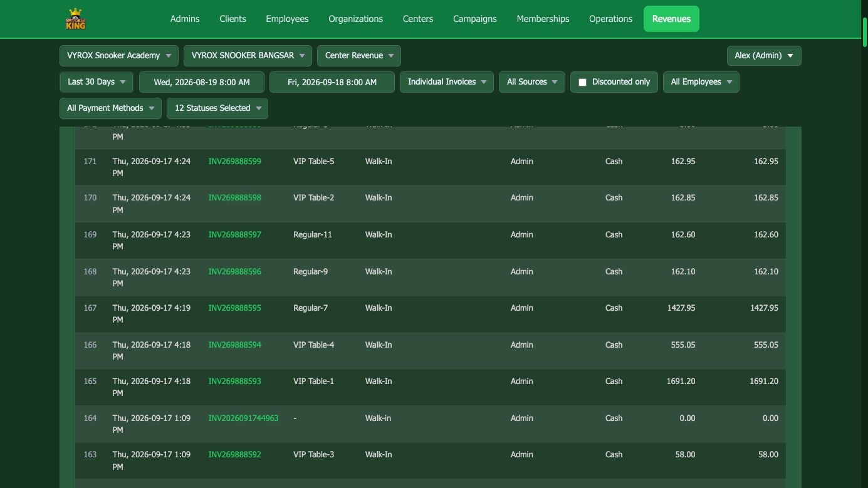The height and width of the screenshot is (488, 868).
Task: Navigate to Organizations
Action: [355, 19]
